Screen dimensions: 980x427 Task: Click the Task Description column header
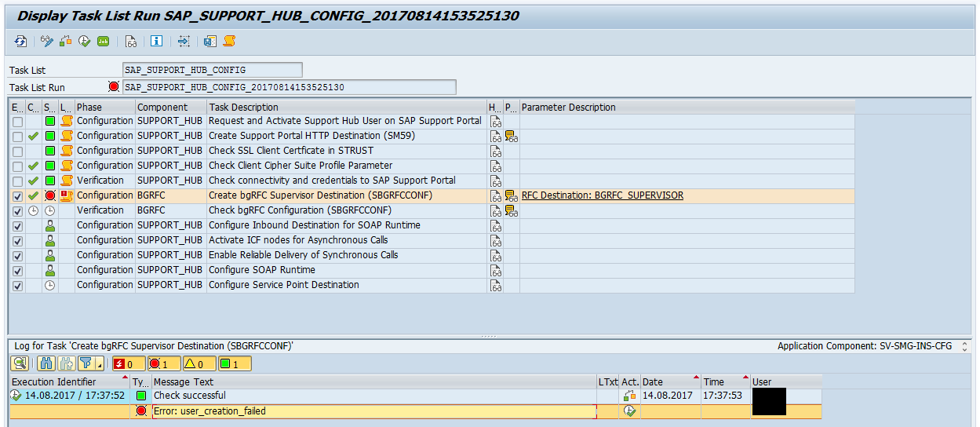point(347,107)
